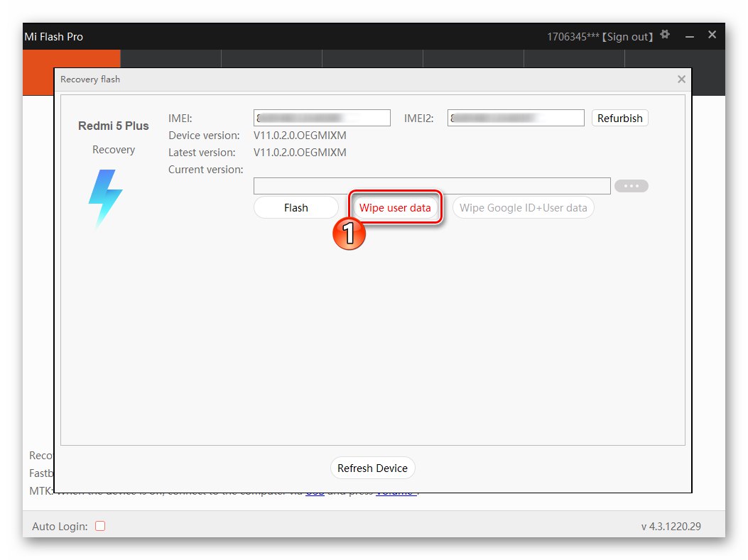748x560 pixels.
Task: Click version number v 4.3.1220.29
Action: [671, 526]
